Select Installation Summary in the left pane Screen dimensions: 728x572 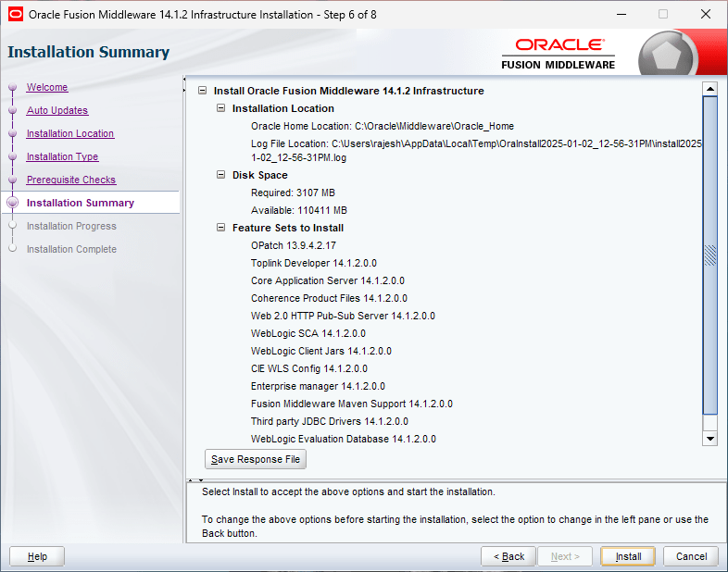click(81, 203)
